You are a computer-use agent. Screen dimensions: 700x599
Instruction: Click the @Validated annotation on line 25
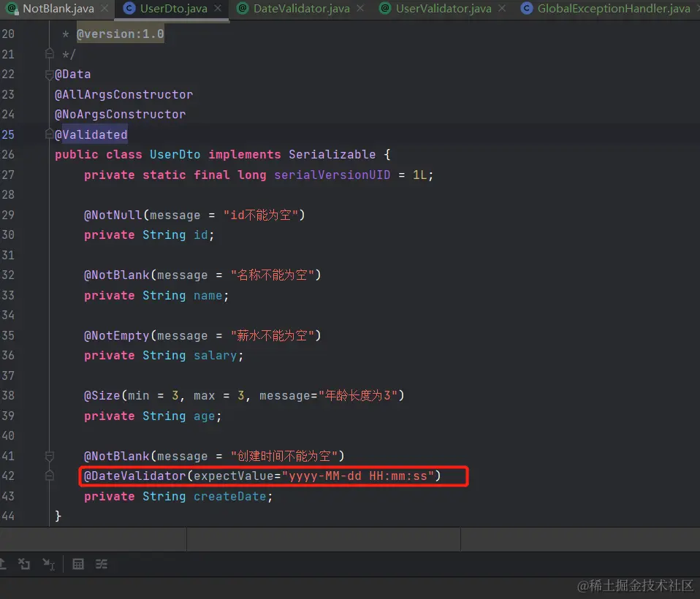point(91,134)
